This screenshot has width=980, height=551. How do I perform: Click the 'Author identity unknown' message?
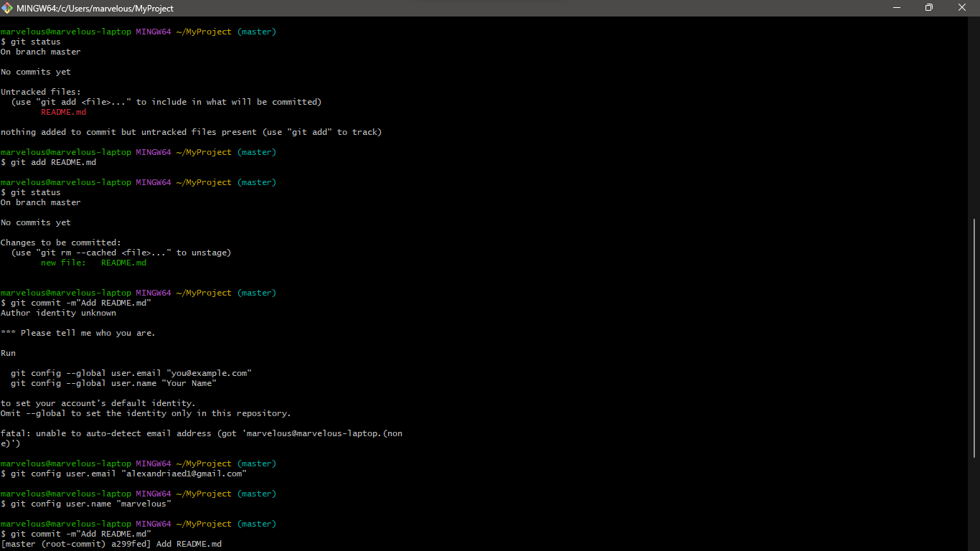click(x=58, y=313)
